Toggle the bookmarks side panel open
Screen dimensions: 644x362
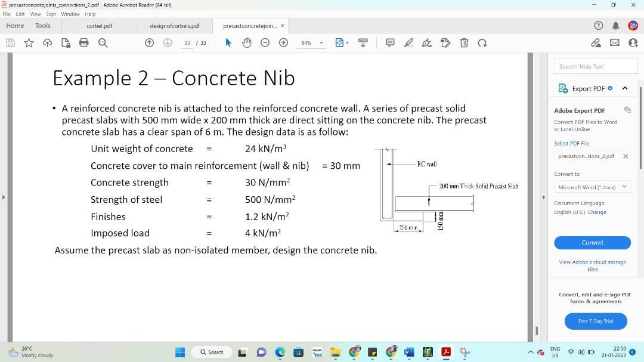pyautogui.click(x=4, y=196)
